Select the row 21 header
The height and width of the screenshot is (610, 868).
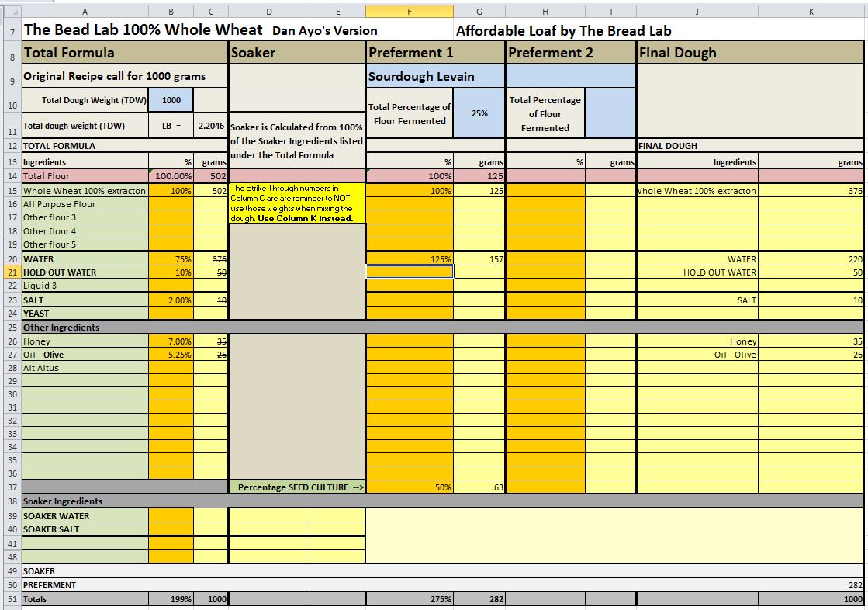coord(11,272)
